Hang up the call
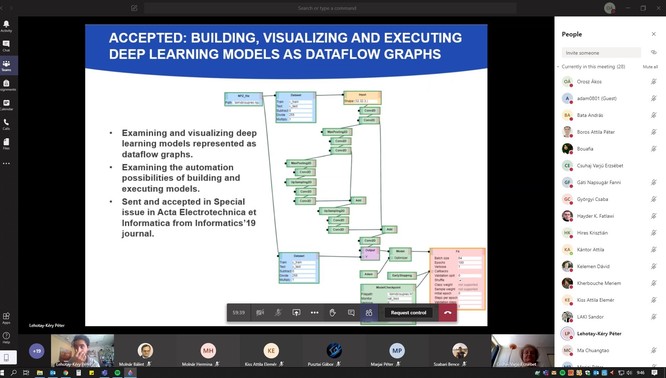The height and width of the screenshot is (378, 666). [x=448, y=313]
